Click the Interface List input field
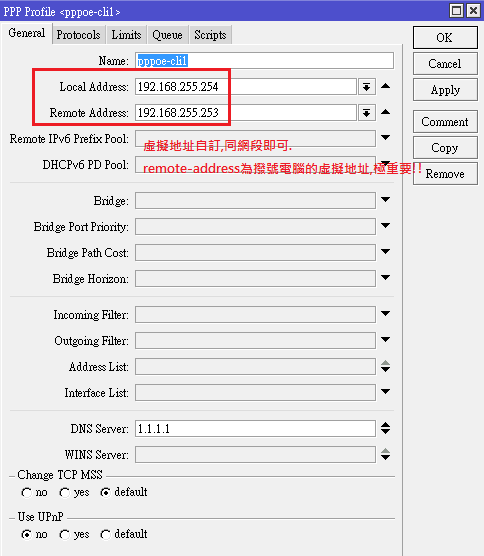 [x=255, y=393]
